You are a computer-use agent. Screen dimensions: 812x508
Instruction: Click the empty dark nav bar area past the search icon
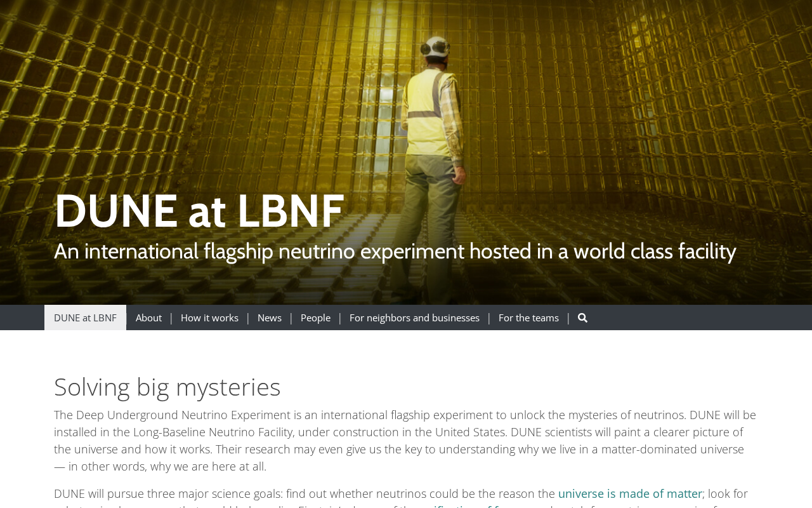click(x=698, y=317)
